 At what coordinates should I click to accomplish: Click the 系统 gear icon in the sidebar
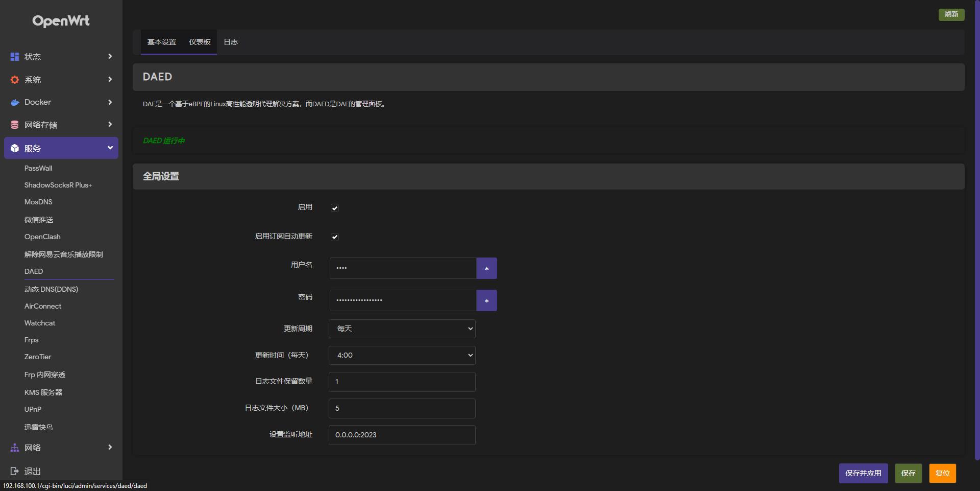pos(15,80)
